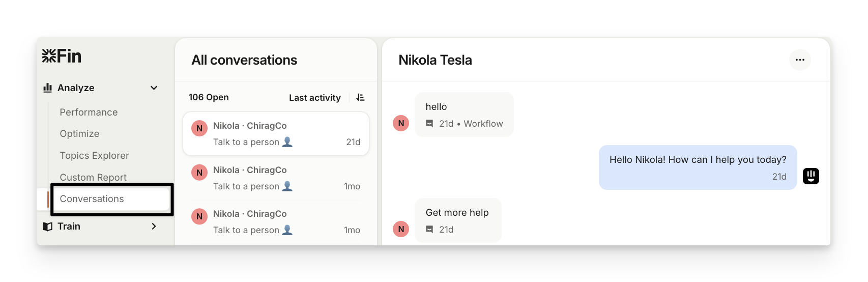Open the Last activity sort dropdown
The height and width of the screenshot is (282, 868).
[x=314, y=98]
